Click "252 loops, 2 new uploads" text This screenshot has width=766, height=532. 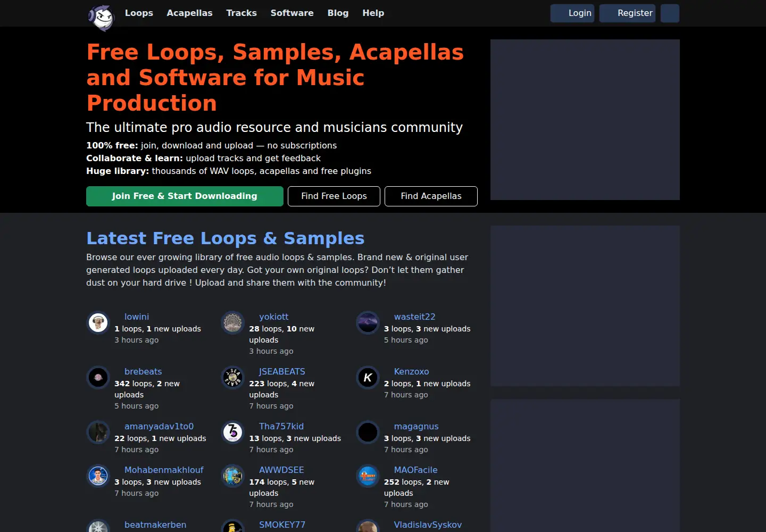coord(417,487)
